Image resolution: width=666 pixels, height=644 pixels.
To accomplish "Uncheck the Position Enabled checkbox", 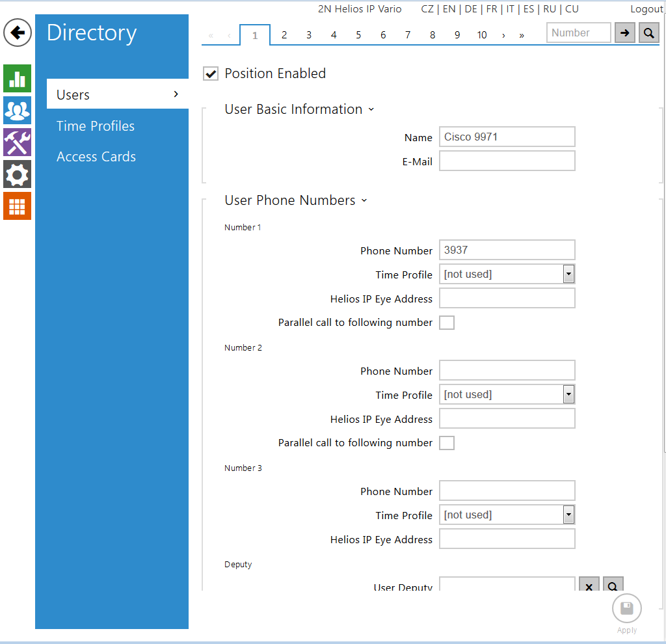I will (x=211, y=74).
